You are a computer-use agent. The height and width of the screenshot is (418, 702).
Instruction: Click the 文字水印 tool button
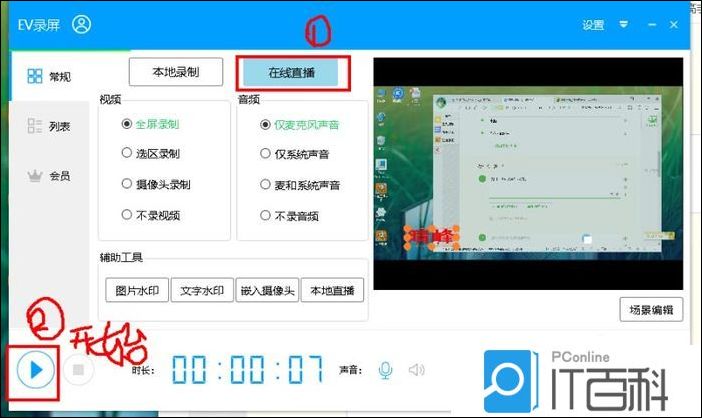(x=202, y=290)
